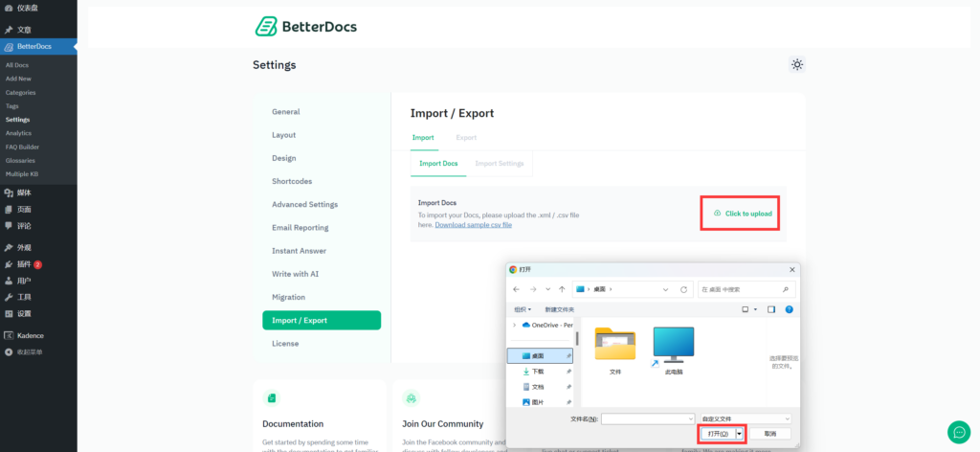Open Glossaries submenu item
This screenshot has height=452, width=980.
click(x=20, y=161)
